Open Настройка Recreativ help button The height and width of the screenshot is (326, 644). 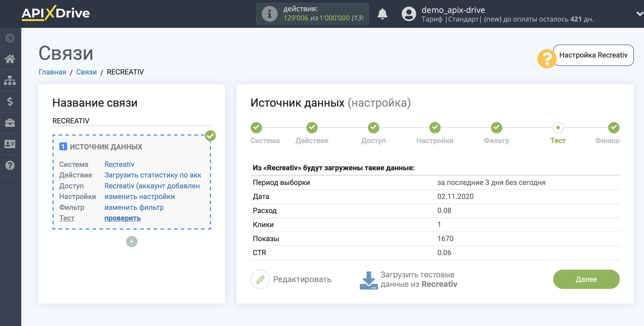point(593,55)
